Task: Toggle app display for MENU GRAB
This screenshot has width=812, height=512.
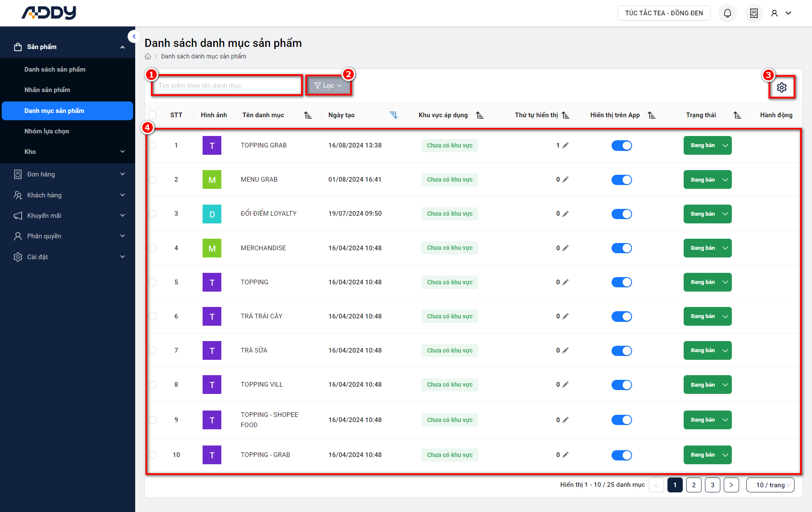Action: [621, 180]
